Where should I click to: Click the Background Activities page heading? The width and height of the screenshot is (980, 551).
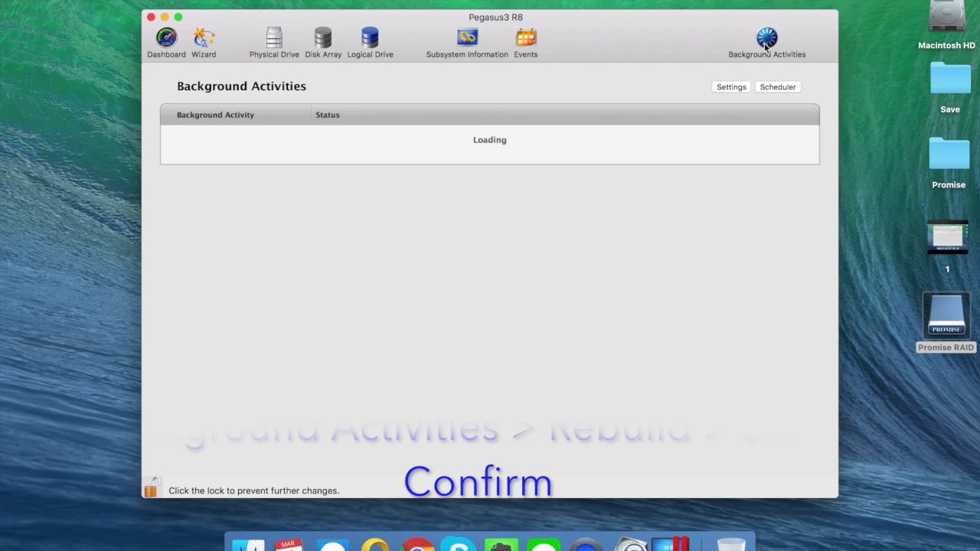[x=241, y=86]
